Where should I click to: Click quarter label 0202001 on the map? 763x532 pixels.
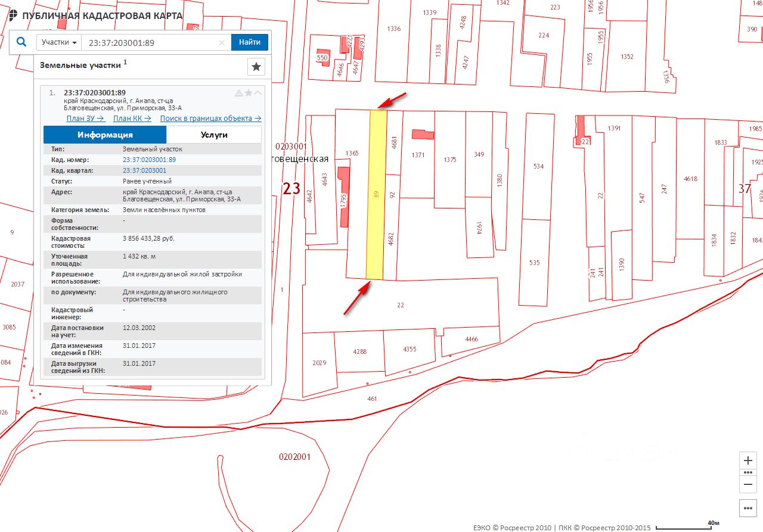295,457
